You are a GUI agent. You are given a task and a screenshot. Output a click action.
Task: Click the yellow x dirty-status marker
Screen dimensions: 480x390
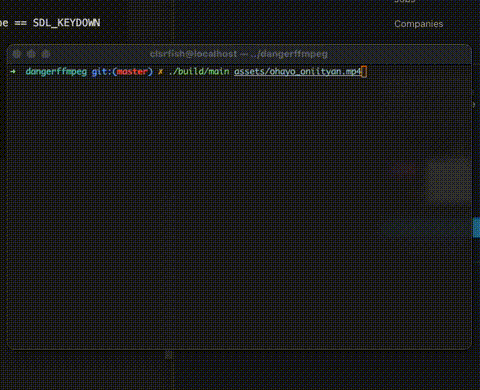[160, 72]
